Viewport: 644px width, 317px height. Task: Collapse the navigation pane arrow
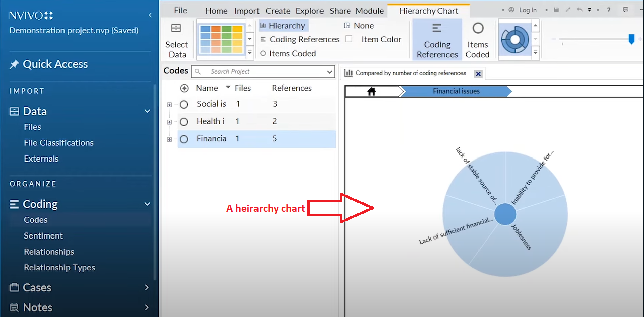150,15
